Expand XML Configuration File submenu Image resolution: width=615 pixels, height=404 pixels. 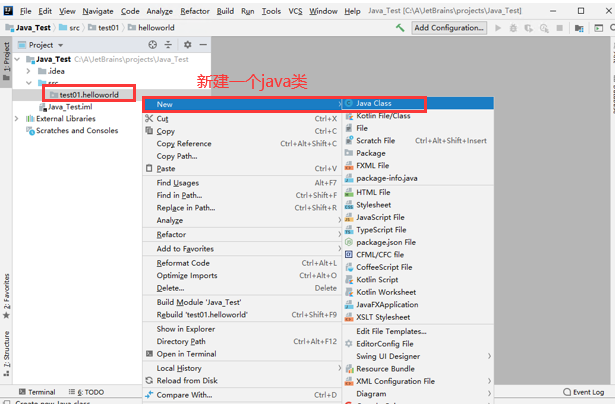click(418, 381)
